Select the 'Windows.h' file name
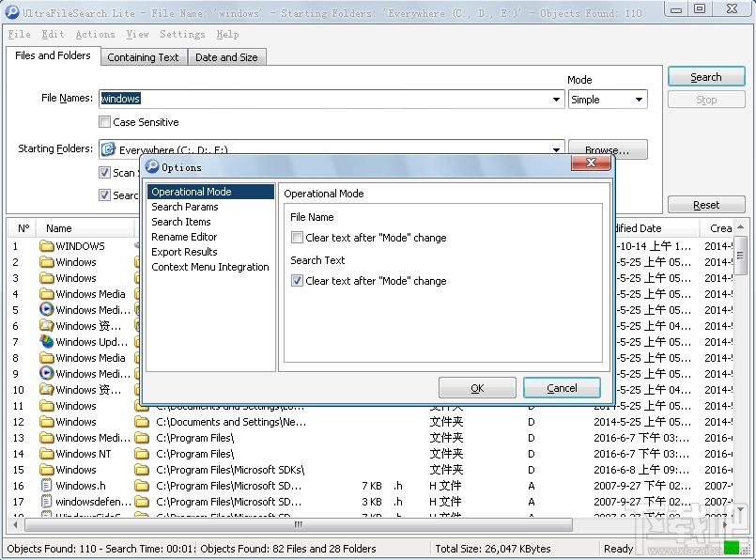This screenshot has width=756, height=560. (81, 485)
